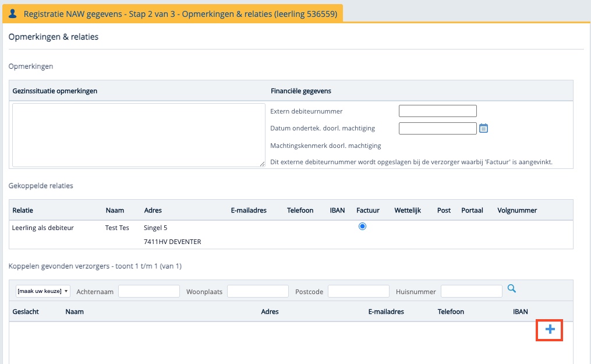The width and height of the screenshot is (591, 364).
Task: Focus the Extern debiteurnummer field
Action: [x=437, y=111]
